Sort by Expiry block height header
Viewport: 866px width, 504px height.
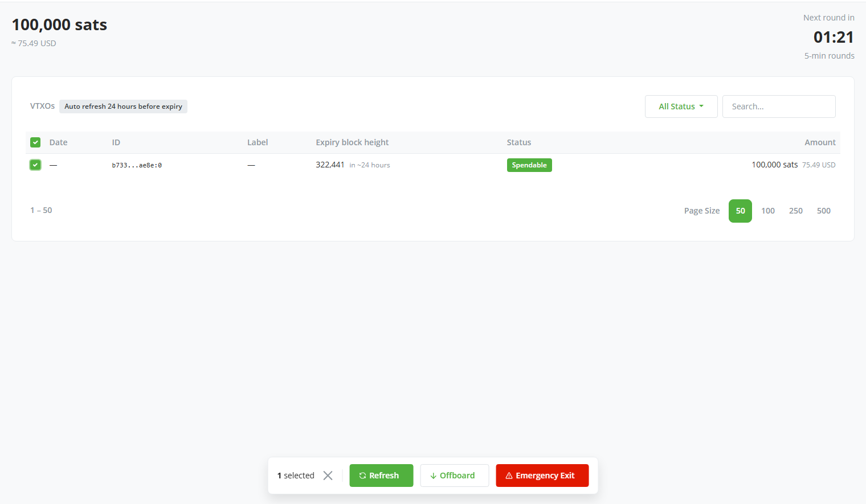pyautogui.click(x=352, y=142)
